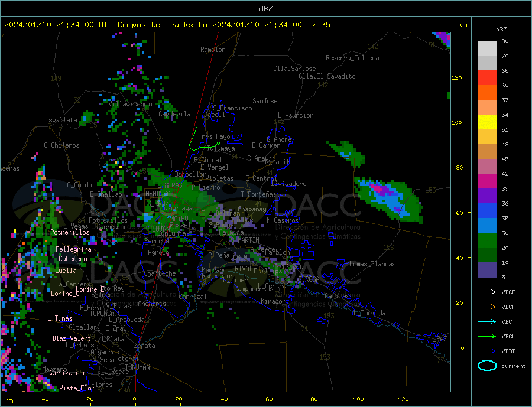The width and height of the screenshot is (532, 407).
Task: Click the 'S_Francisco' map label
Action: point(232,108)
